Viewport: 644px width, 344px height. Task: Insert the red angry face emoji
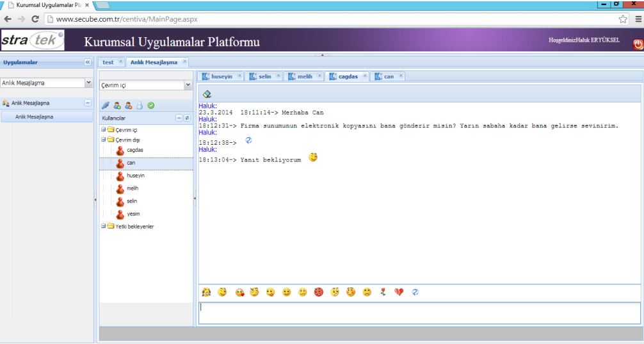pos(318,292)
